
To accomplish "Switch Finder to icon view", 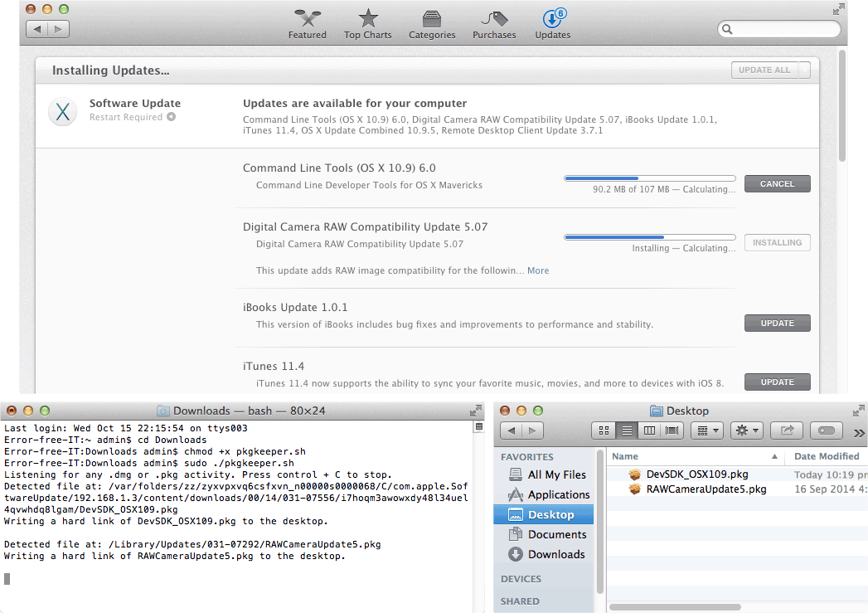I will pos(604,431).
